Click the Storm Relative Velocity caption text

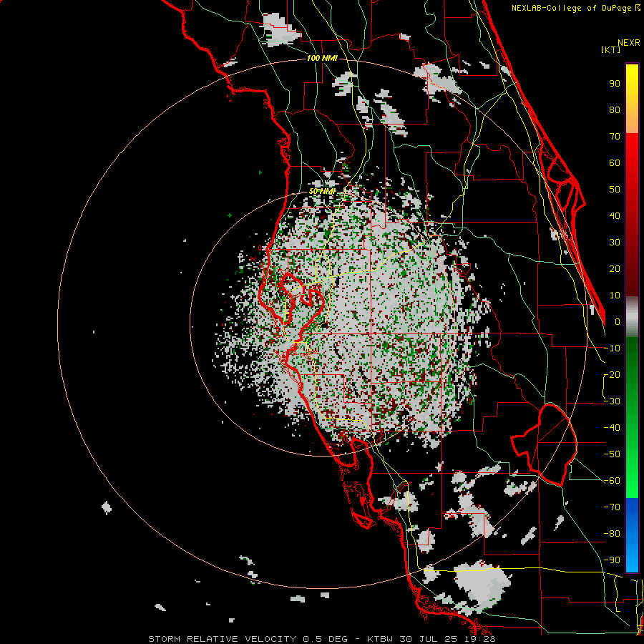[x=321, y=639]
